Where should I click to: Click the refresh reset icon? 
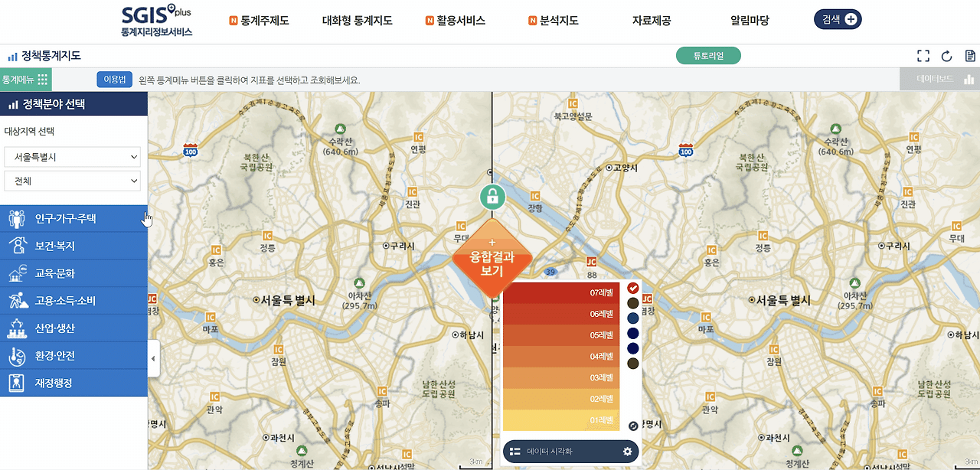(x=947, y=56)
